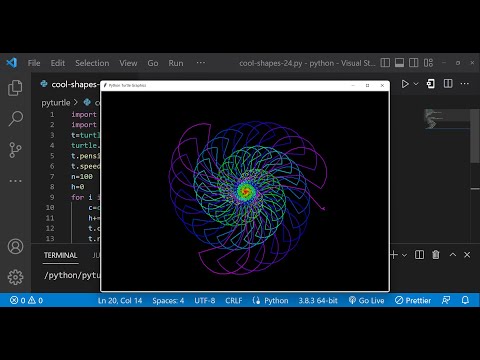Screen dimensions: 480x360
Task: Create a new terminal with plus icon
Action: (394, 255)
